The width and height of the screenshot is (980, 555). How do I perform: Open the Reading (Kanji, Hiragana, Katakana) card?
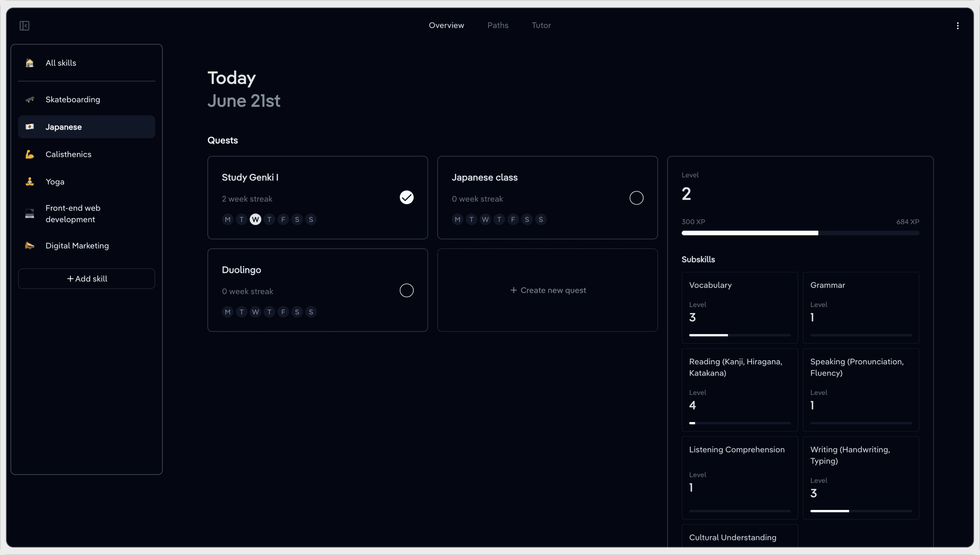pos(739,390)
